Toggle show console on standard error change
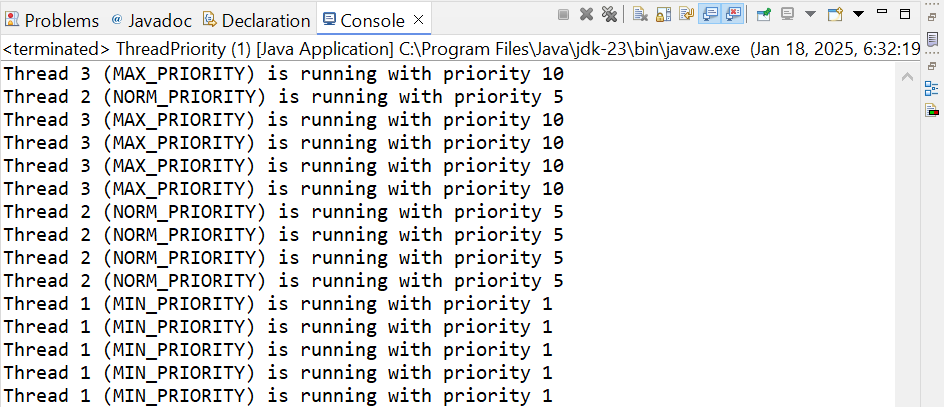944x407 pixels. [733, 15]
